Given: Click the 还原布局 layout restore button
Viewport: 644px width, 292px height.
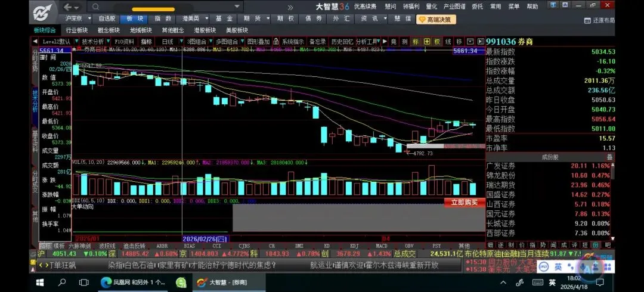Looking at the screenshot, I should click(600, 20).
